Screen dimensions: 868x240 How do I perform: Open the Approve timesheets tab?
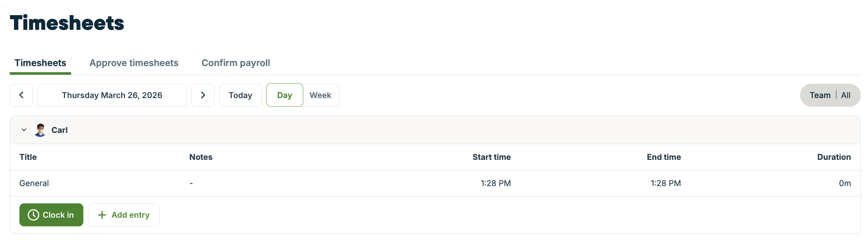point(134,63)
